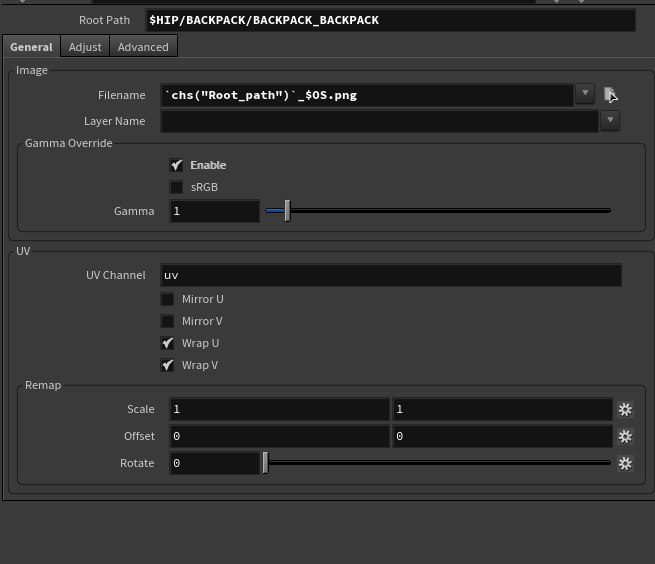
Task: Click the Root Path label
Action: (x=104, y=20)
